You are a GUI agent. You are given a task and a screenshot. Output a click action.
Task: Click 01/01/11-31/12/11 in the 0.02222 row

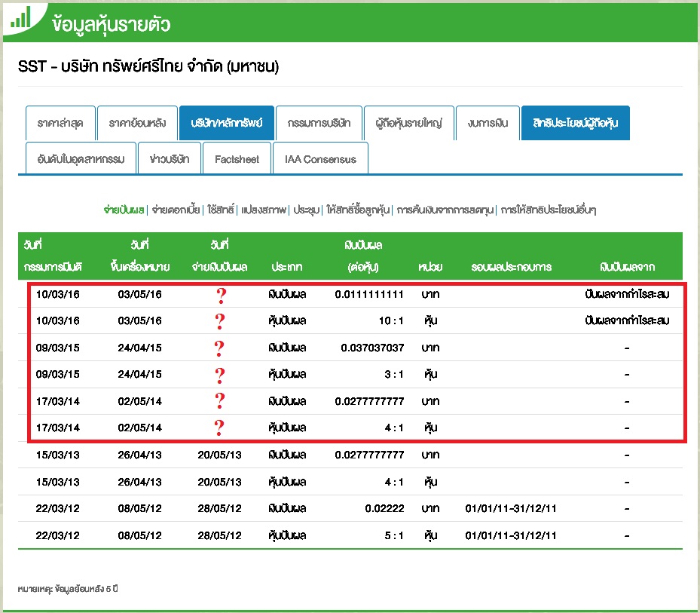[x=511, y=508]
